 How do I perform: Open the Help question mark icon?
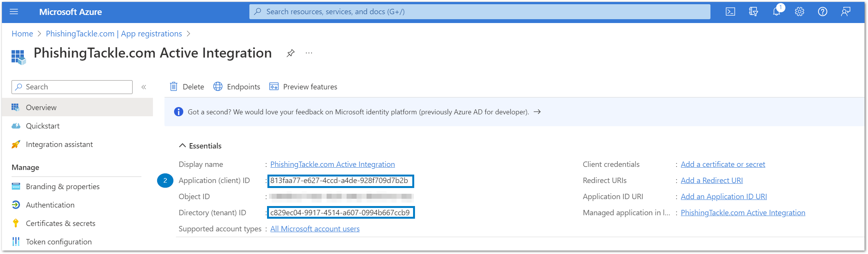pos(823,12)
